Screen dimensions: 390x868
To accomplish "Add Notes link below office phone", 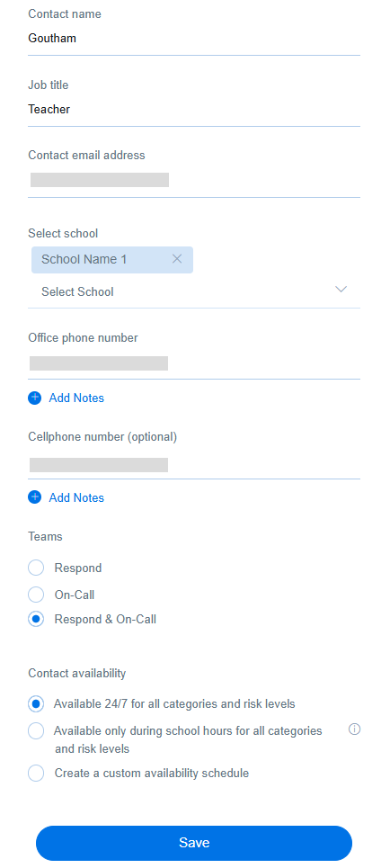I will pos(76,398).
